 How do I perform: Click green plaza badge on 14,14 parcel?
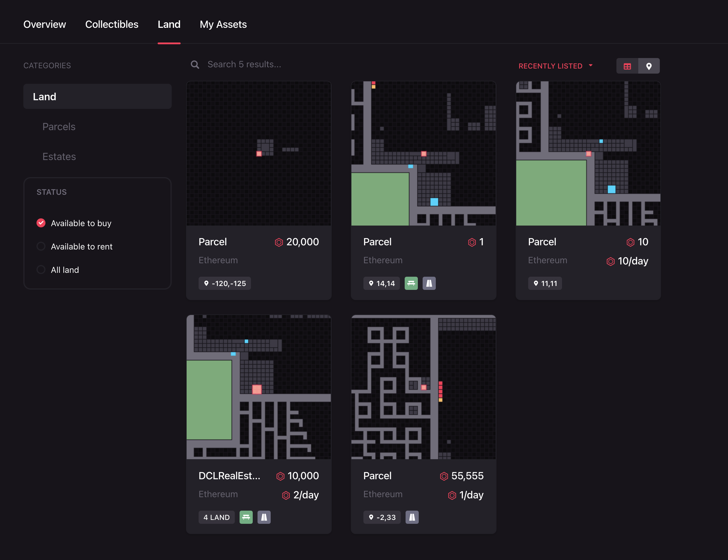click(411, 283)
